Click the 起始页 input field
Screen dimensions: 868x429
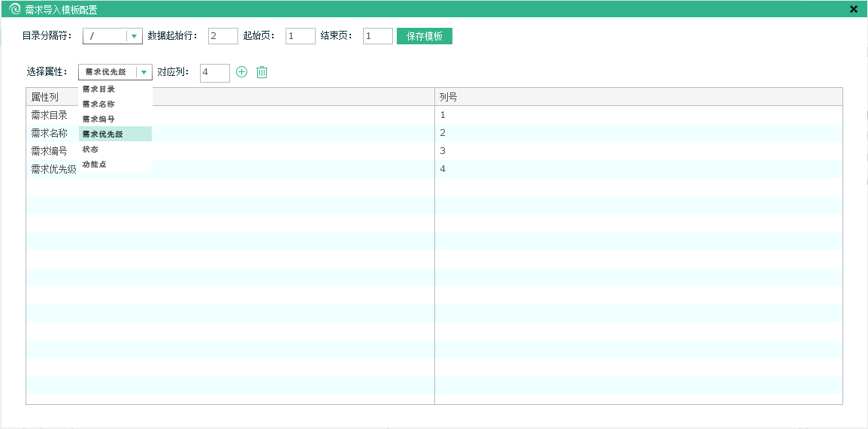(x=300, y=36)
